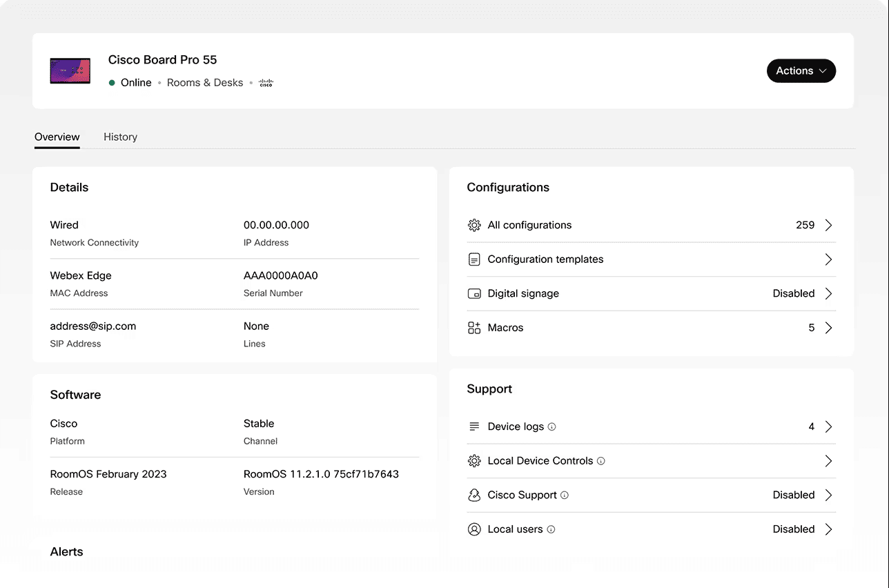Click the Cisco Board Pro 55 title
This screenshot has height=588, width=889.
(x=163, y=60)
